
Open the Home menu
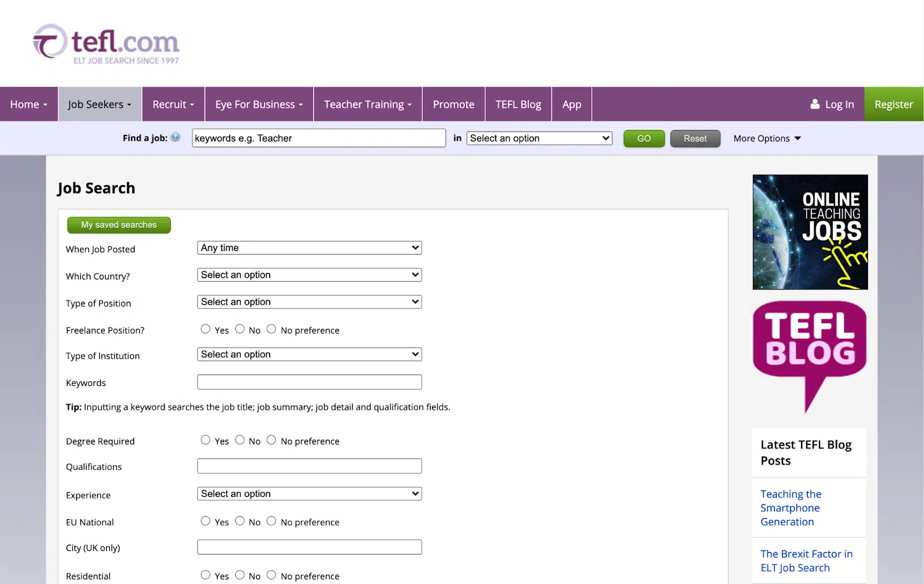pyautogui.click(x=29, y=104)
